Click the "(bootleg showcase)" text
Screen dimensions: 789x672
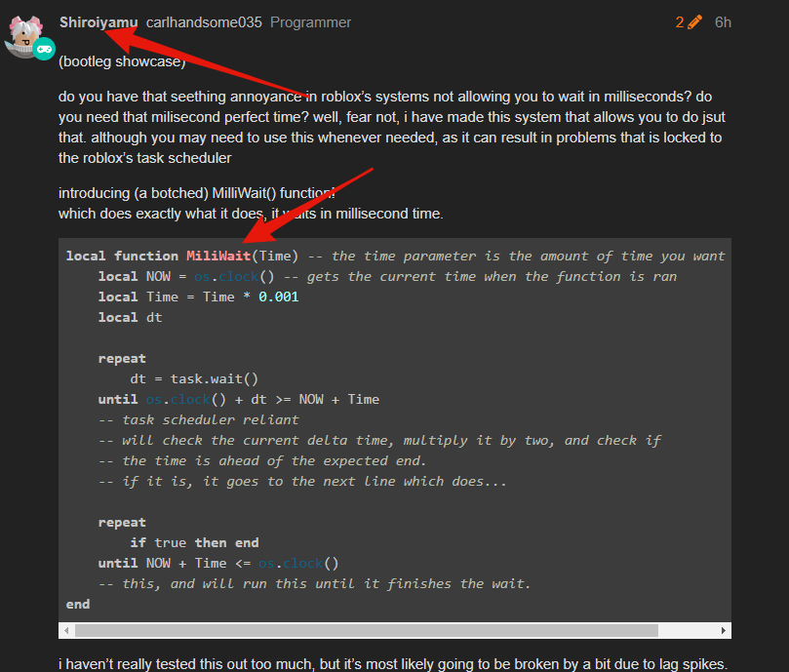tap(122, 61)
